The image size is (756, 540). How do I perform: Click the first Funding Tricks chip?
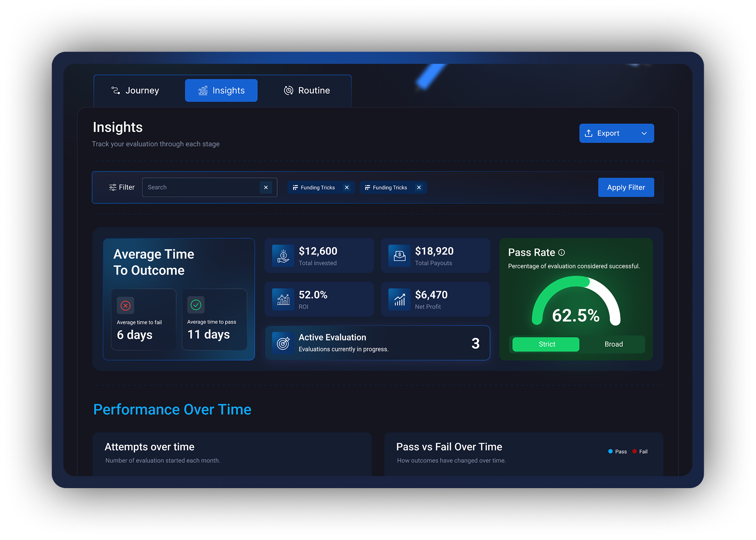pos(321,187)
